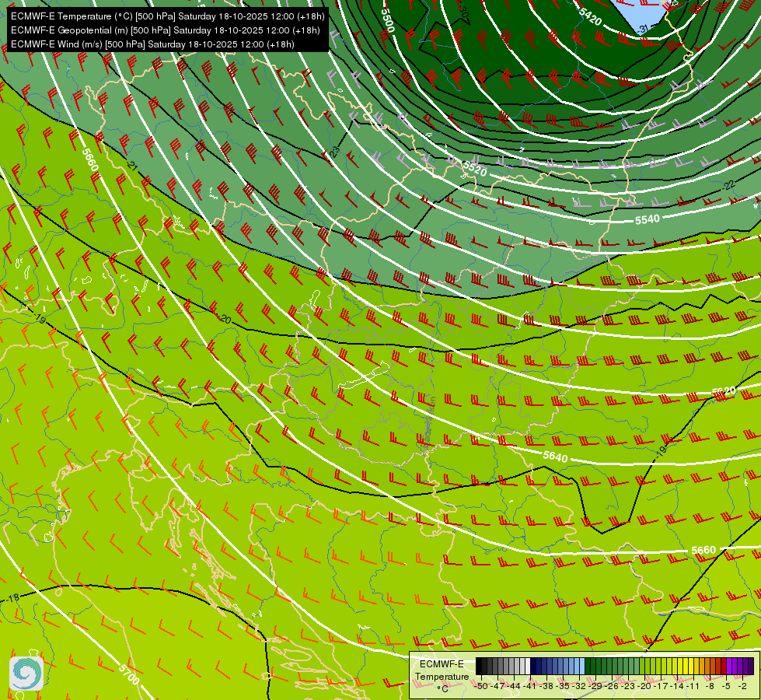Select the dark navy swatch above -41
Image resolution: width=761 pixels, height=700 pixels.
[x=533, y=666]
